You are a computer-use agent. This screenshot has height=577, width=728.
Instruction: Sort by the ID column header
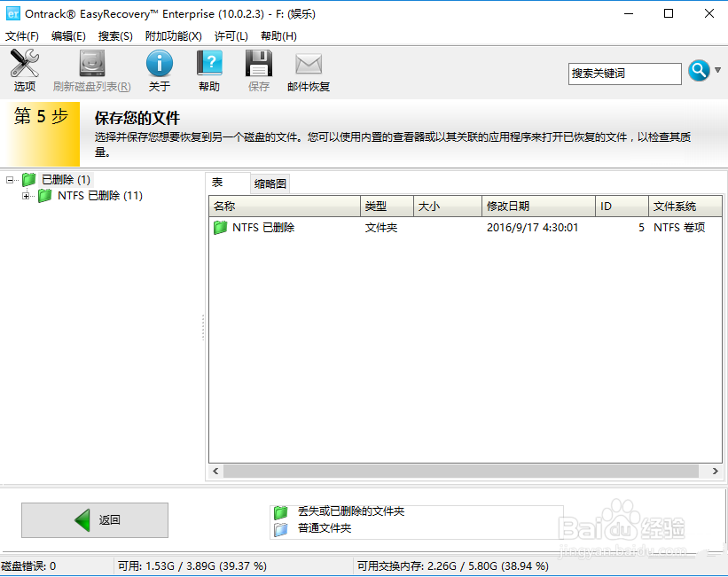pyautogui.click(x=622, y=207)
